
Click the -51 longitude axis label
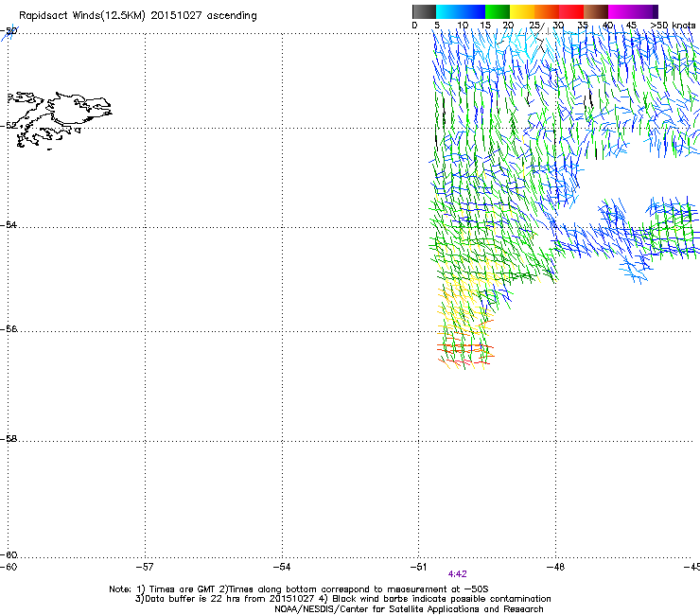(x=418, y=567)
